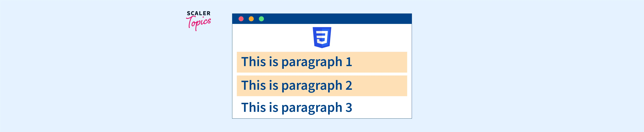The height and width of the screenshot is (132, 644).
Task: Select the 'This is paragraph 2' line
Action: (x=297, y=86)
